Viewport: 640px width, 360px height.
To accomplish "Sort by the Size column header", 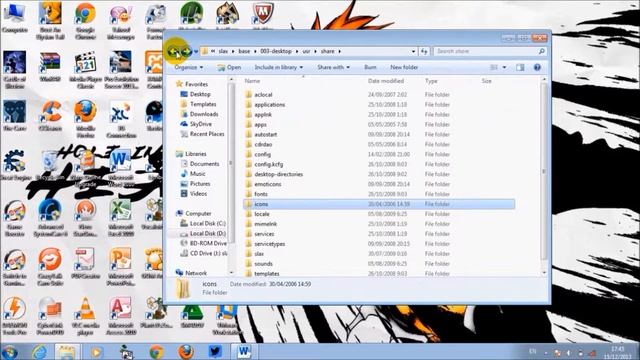I will [487, 81].
